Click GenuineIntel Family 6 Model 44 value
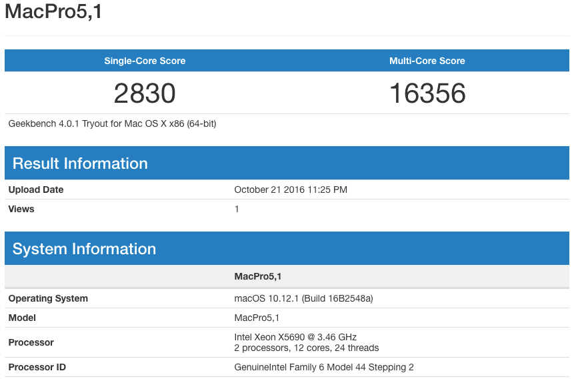 (x=323, y=367)
